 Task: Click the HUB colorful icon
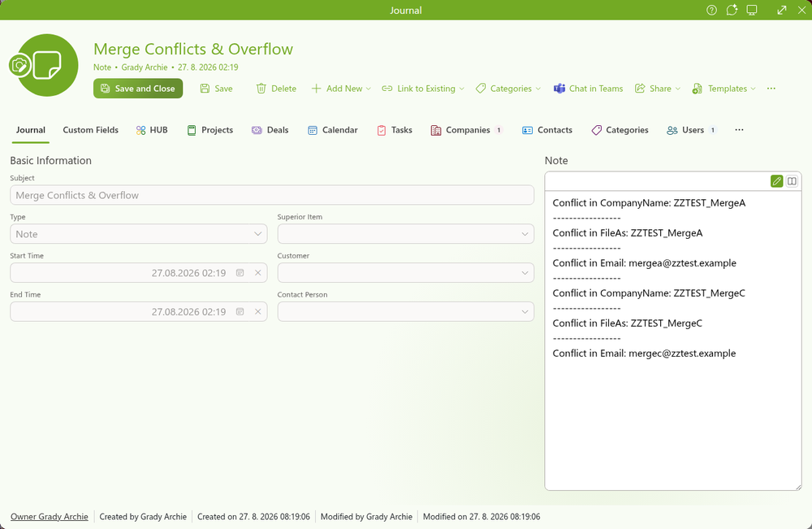pos(140,131)
